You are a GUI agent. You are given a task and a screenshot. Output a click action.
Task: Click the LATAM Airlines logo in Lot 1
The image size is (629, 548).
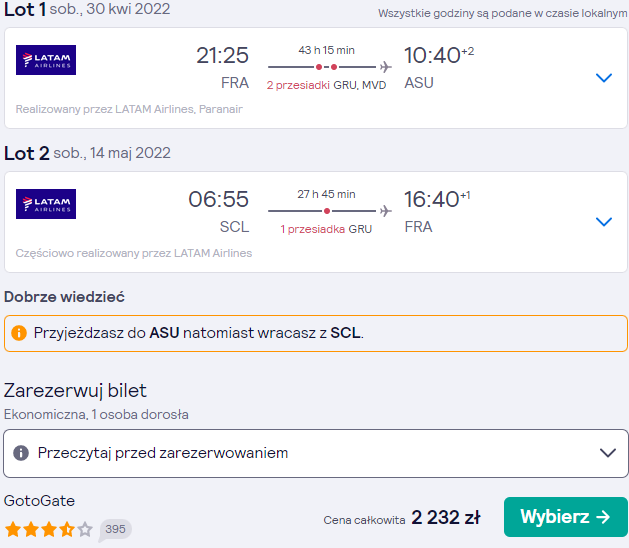click(x=46, y=60)
